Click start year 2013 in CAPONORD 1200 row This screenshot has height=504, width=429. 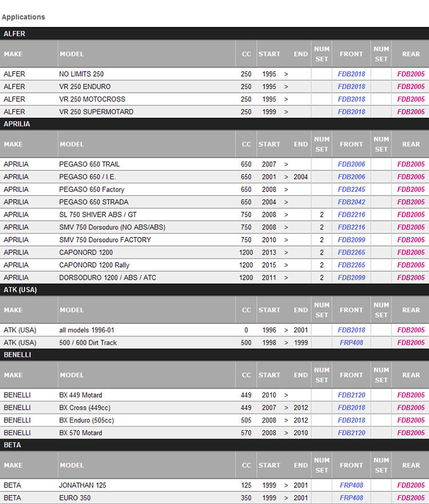tap(269, 252)
